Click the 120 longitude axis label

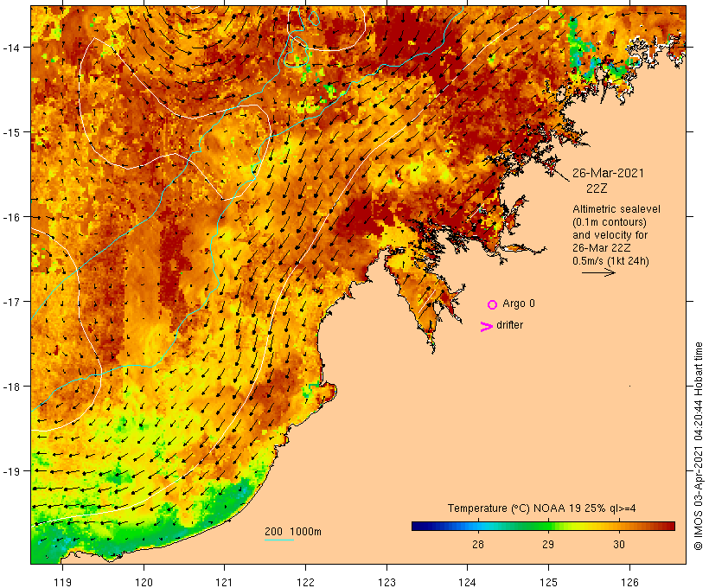[144, 582]
